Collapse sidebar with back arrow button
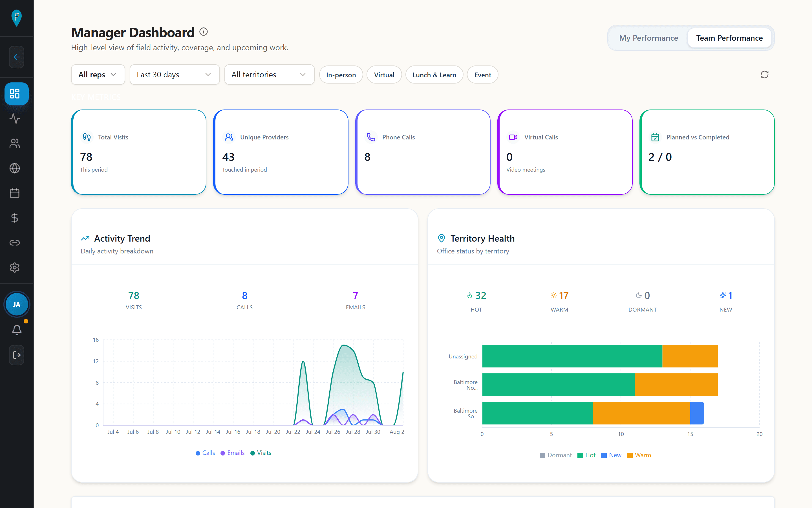Image resolution: width=812 pixels, height=508 pixels. pos(16,57)
